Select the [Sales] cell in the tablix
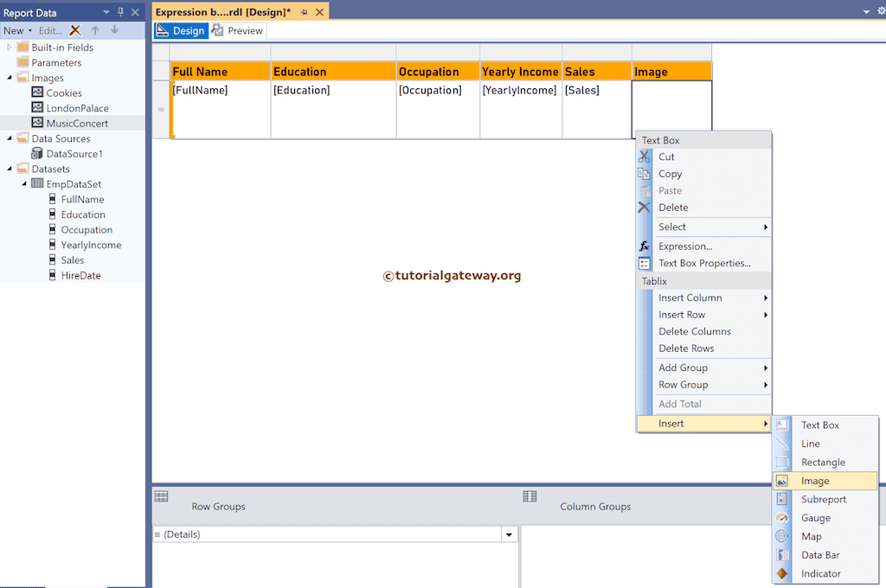Screen dimensions: 886x588 tap(583, 90)
